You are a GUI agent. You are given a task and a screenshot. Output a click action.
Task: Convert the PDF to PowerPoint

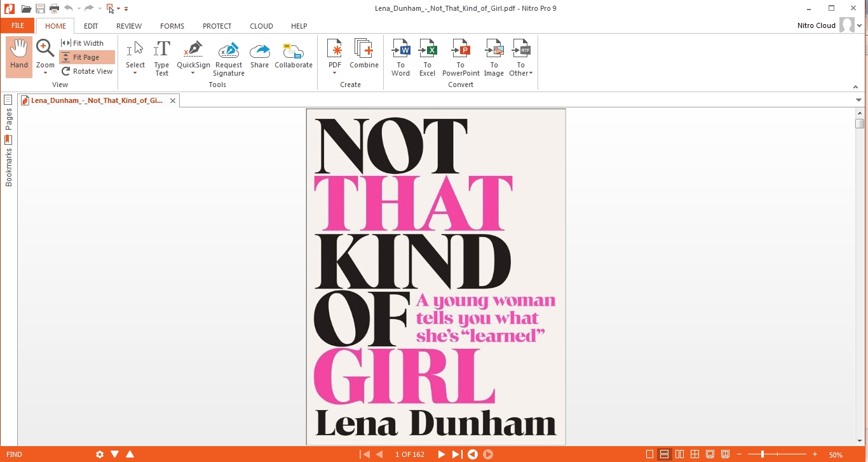click(461, 57)
